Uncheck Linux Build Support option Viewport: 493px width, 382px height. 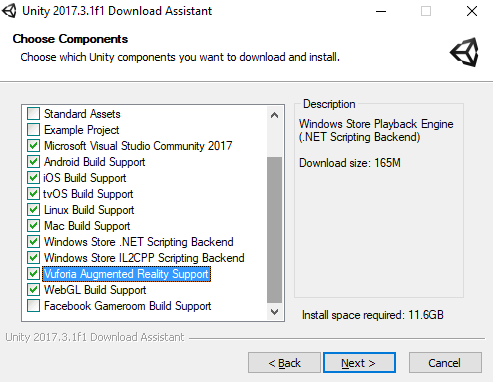pos(33,210)
